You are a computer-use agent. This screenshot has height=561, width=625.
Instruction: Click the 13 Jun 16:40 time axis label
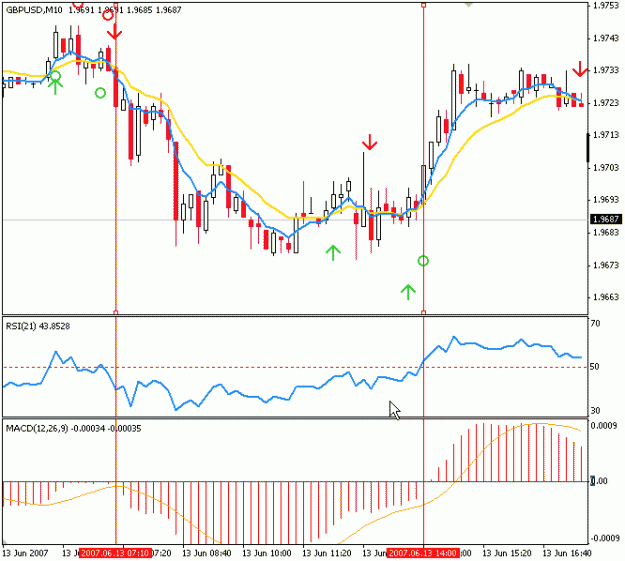click(x=567, y=553)
